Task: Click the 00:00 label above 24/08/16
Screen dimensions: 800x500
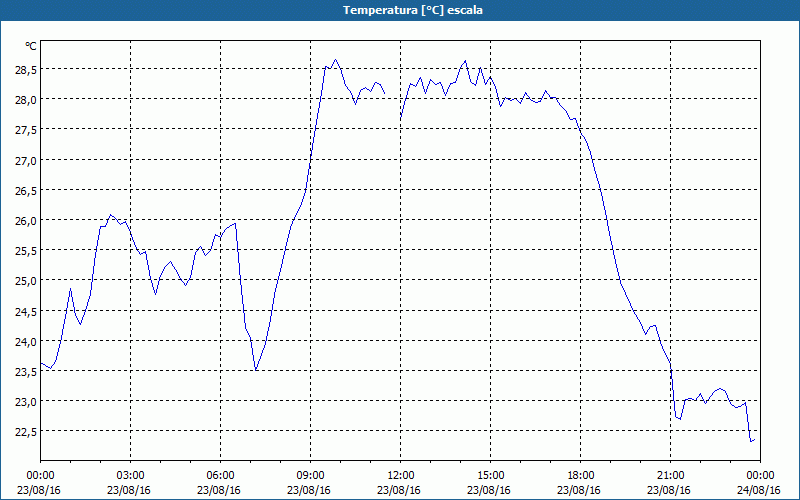Action: 760,476
